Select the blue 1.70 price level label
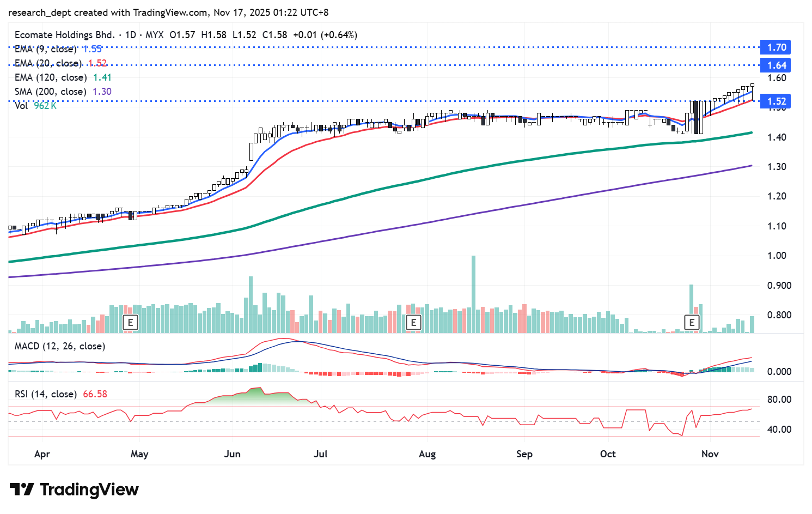Image resolution: width=812 pixels, height=514 pixels. pos(776,47)
